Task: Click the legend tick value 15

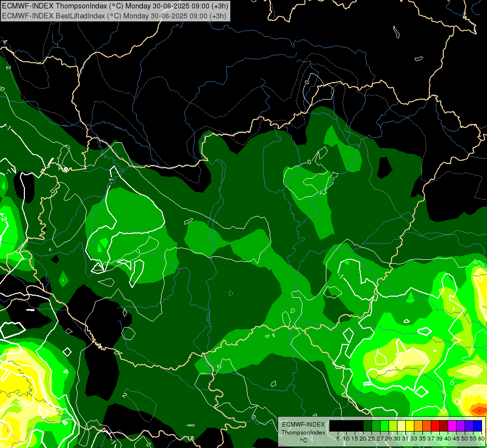Action: click(x=355, y=439)
